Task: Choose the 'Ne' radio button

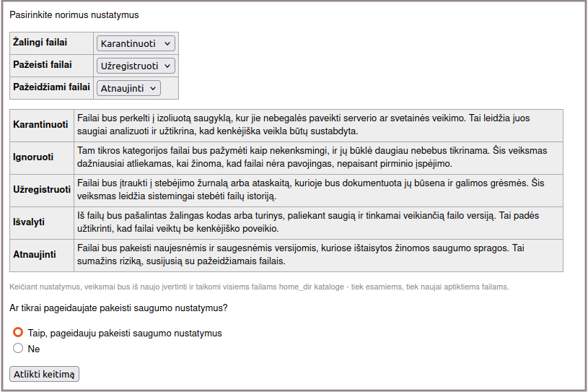Action: [19, 349]
